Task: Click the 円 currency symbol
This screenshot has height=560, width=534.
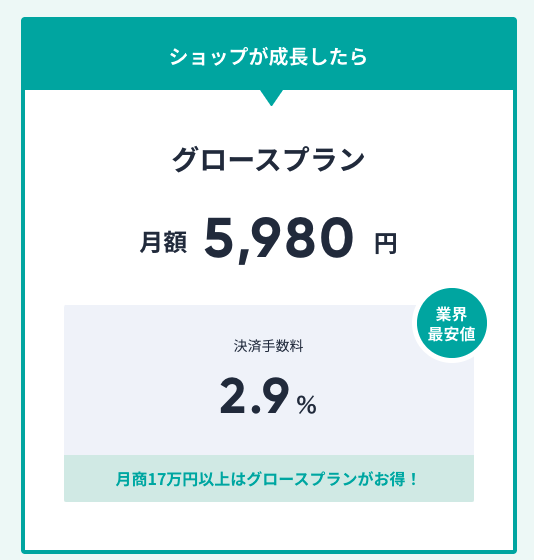Action: [x=385, y=244]
